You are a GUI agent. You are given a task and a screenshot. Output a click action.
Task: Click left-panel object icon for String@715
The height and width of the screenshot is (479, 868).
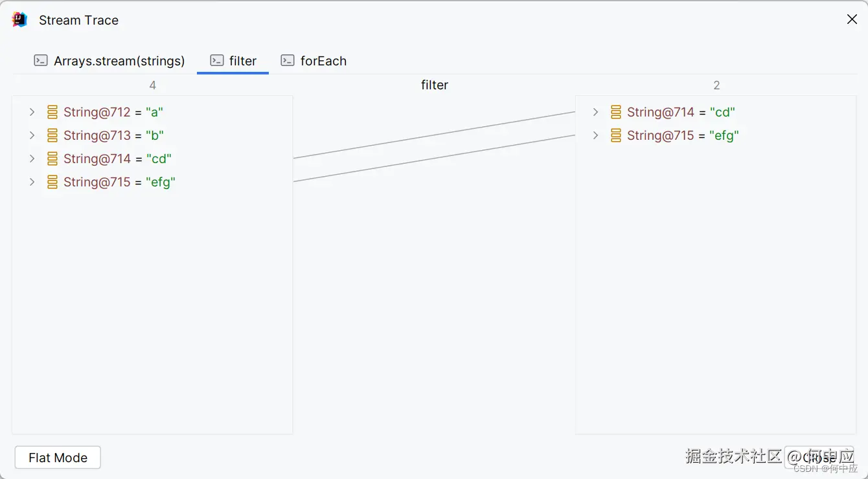click(52, 183)
